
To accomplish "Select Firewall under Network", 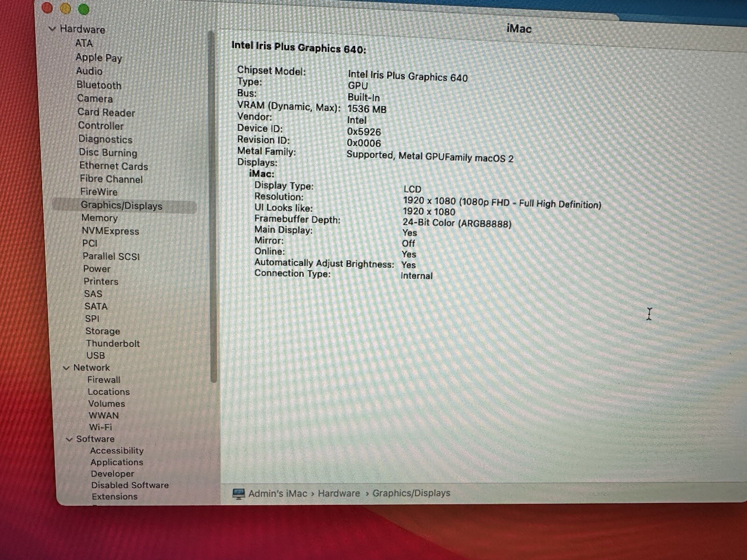I will [104, 380].
